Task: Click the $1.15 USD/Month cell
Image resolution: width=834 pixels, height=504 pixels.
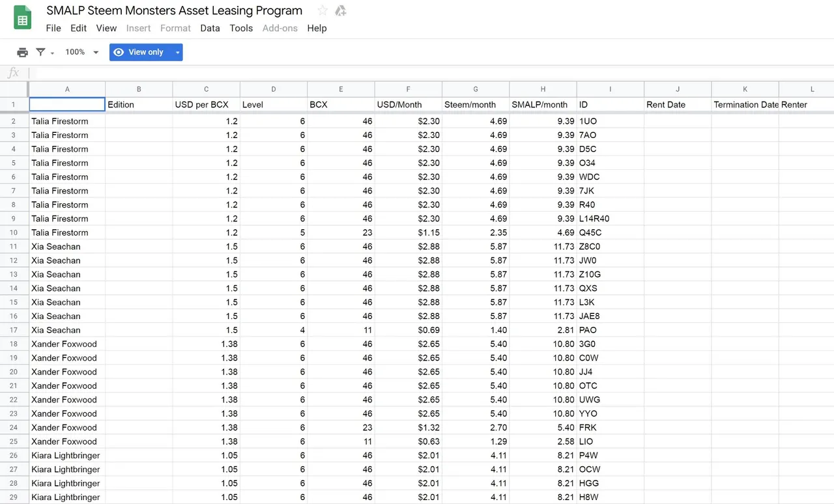Action: coord(408,232)
